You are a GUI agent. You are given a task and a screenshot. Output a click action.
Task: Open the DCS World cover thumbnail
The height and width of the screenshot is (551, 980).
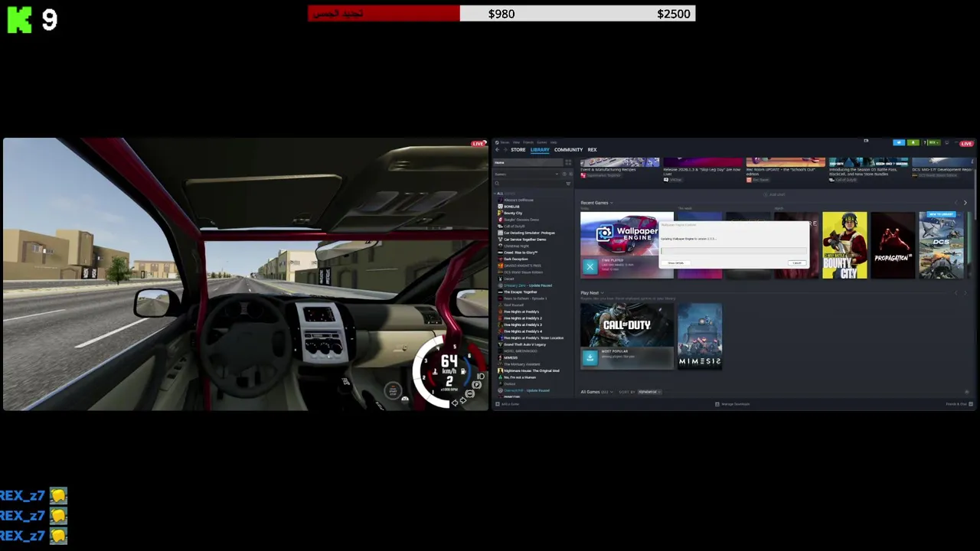pos(941,245)
